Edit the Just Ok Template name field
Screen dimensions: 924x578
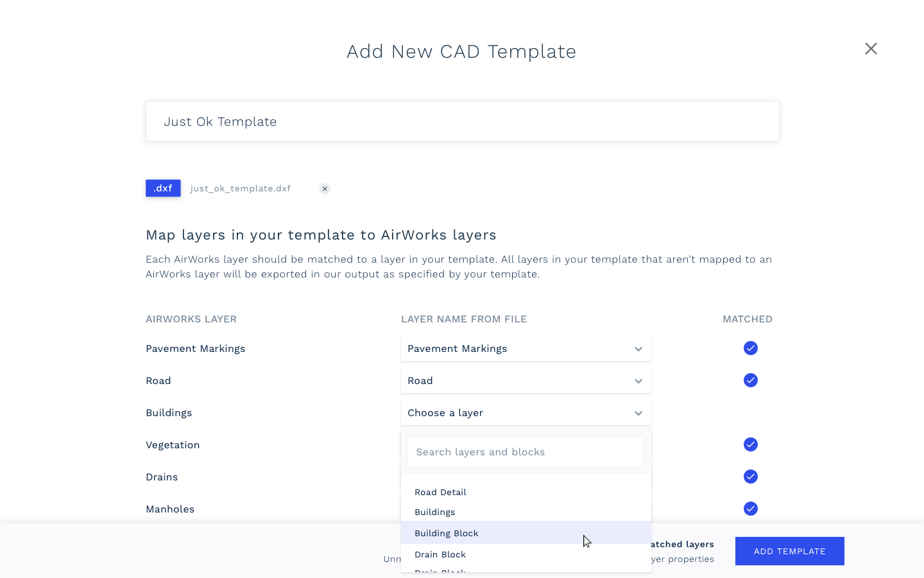point(463,121)
